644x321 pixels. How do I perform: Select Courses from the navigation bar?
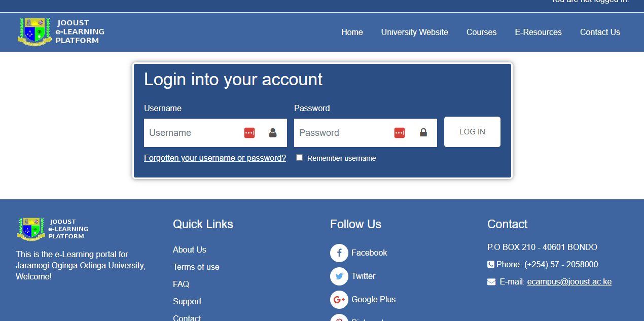tap(481, 32)
